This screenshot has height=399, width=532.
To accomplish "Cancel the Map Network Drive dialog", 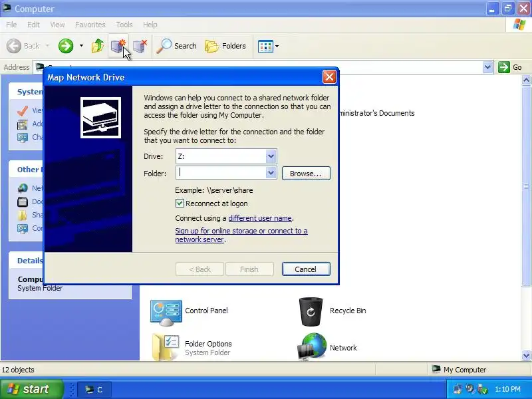I will tap(306, 269).
